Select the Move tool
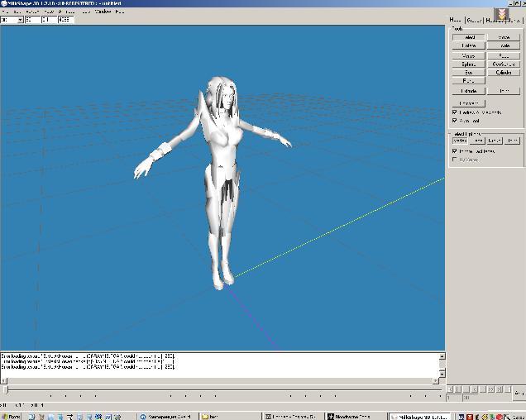526x420 pixels. pyautogui.click(x=503, y=37)
